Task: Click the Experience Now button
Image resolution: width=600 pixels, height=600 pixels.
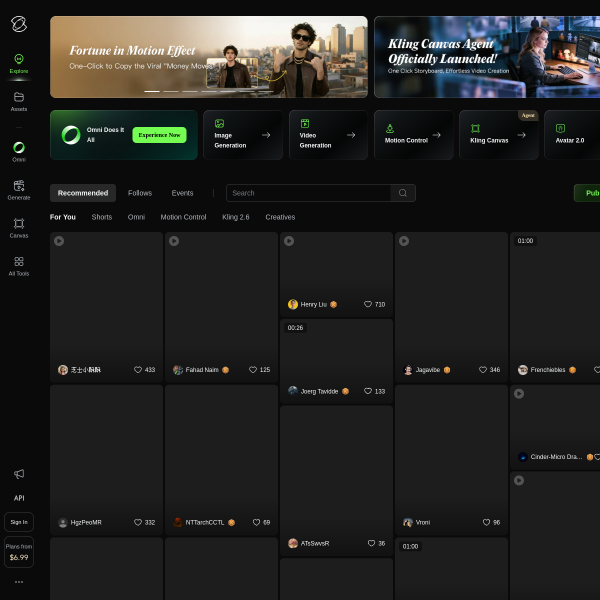Action: tap(159, 135)
